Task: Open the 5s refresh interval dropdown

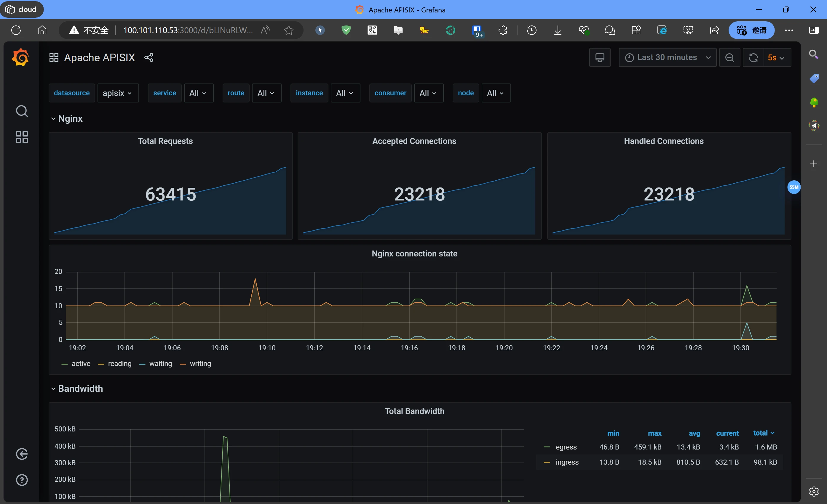Action: pyautogui.click(x=776, y=58)
